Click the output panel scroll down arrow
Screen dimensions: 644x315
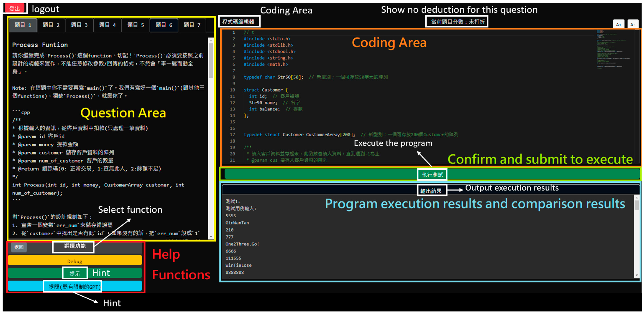point(636,275)
